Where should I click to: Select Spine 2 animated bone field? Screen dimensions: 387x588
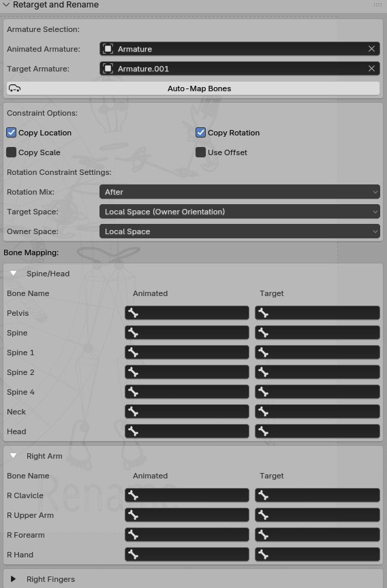tap(187, 372)
